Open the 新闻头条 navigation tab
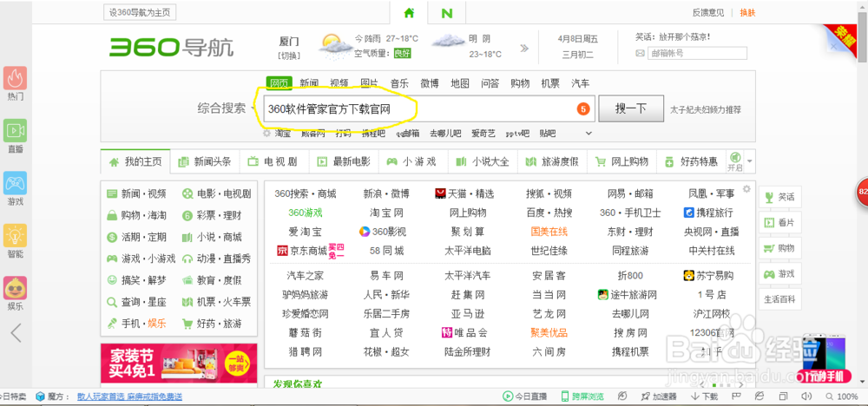 pos(205,161)
